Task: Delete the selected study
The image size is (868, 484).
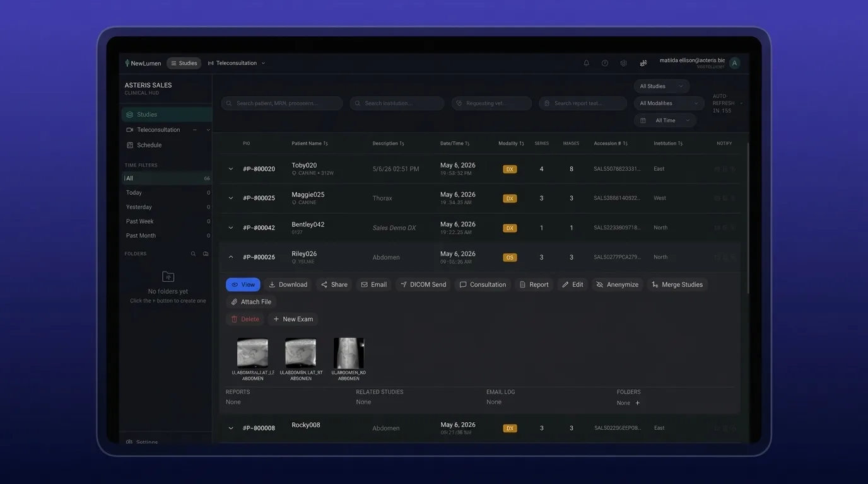Action: click(x=245, y=320)
